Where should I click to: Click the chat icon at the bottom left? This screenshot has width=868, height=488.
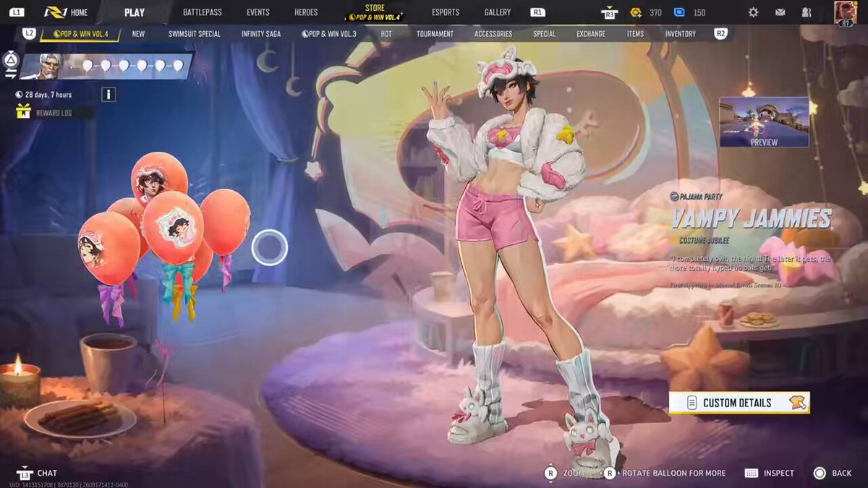(x=25, y=473)
